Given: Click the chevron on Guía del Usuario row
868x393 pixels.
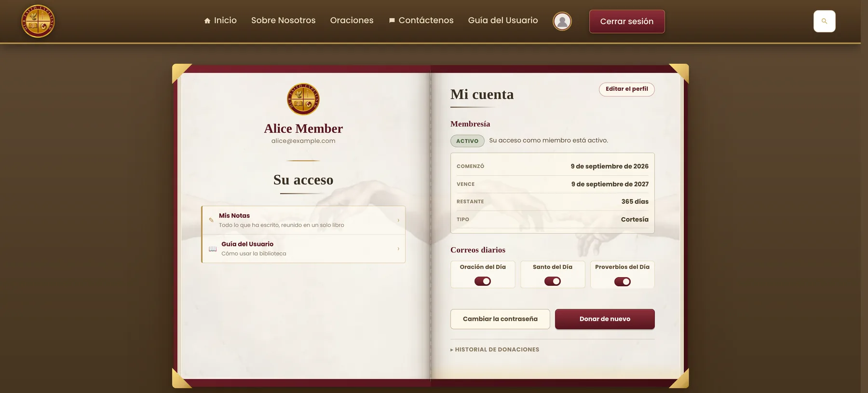Looking at the screenshot, I should [x=398, y=249].
